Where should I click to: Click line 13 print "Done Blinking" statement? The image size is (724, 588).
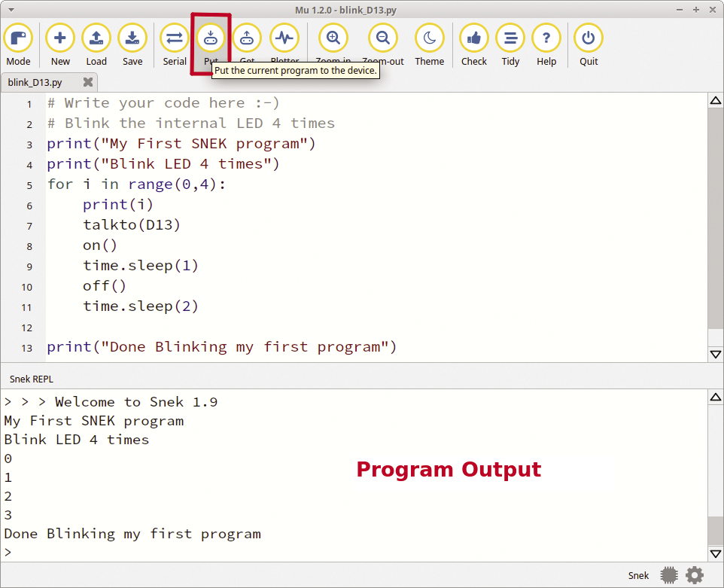[x=221, y=347]
